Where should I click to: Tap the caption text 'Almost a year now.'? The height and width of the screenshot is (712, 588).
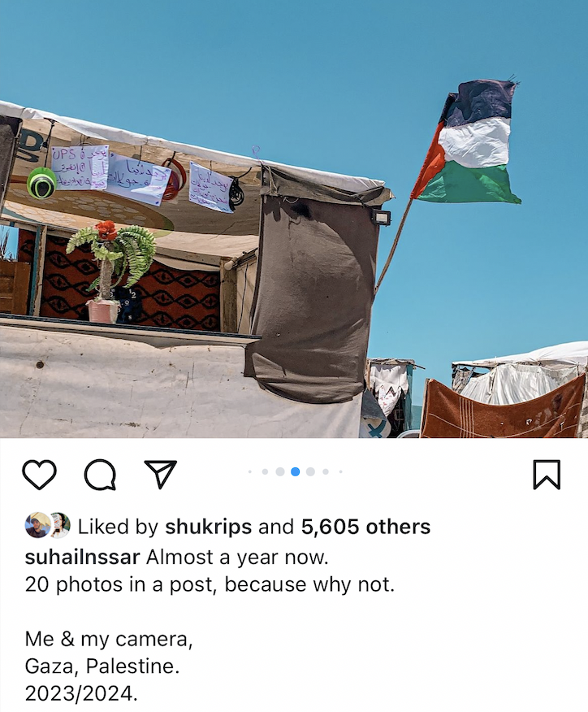237,557
